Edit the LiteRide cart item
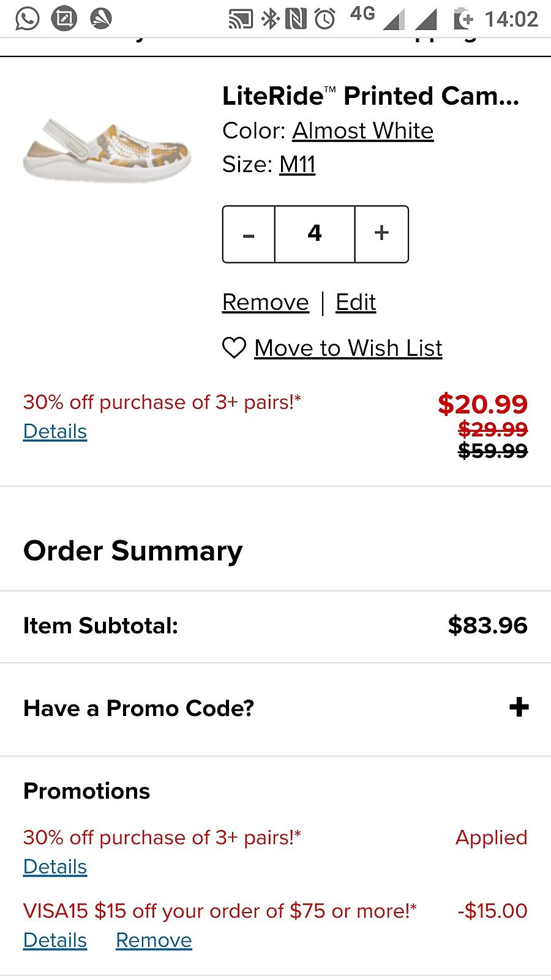The height and width of the screenshot is (980, 551). (356, 303)
